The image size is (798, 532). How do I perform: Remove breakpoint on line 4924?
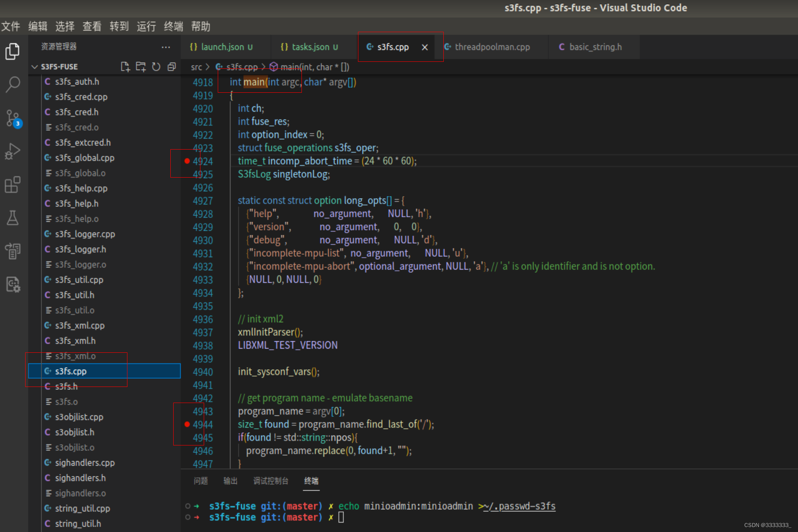pos(187,161)
